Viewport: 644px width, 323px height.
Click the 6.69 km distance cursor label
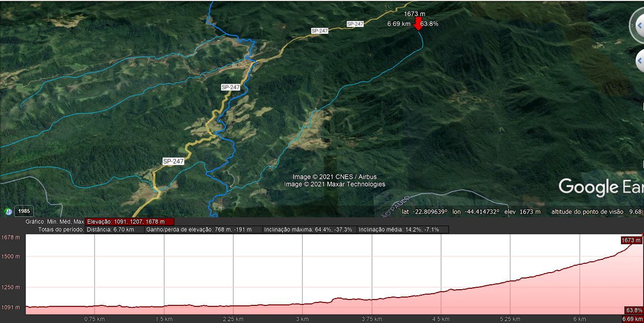(632, 319)
